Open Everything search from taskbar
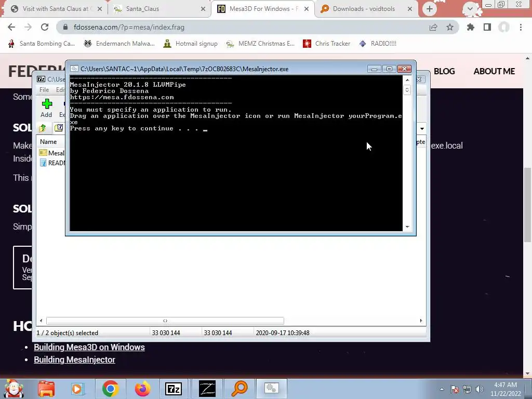The width and height of the screenshot is (532, 399). tap(240, 389)
